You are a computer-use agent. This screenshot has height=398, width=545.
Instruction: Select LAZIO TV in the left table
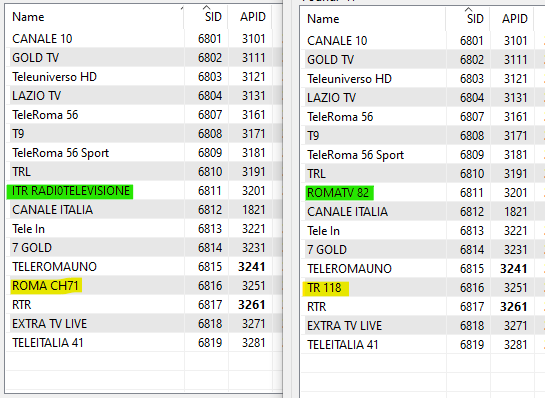point(36,96)
